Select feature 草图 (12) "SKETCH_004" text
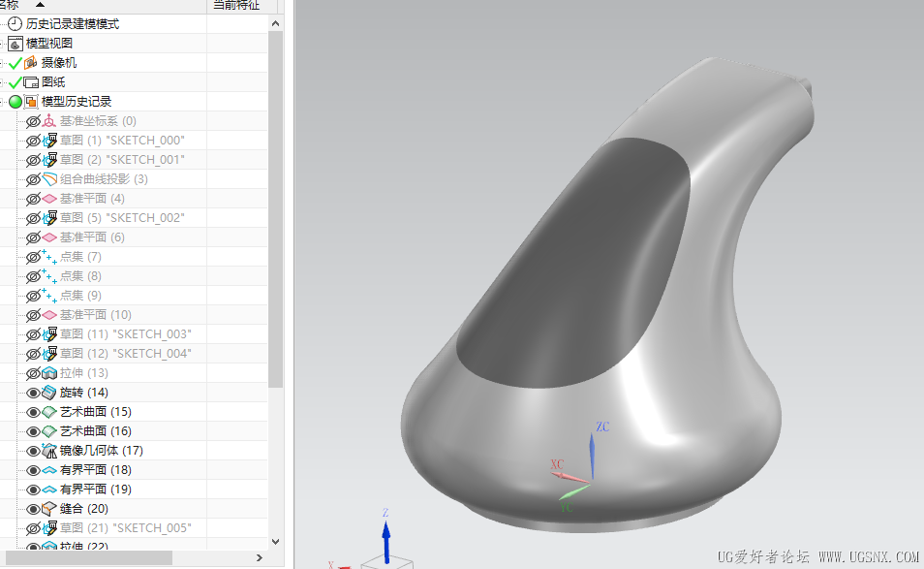Screen dimensions: 924x569 pyautogui.click(x=126, y=353)
